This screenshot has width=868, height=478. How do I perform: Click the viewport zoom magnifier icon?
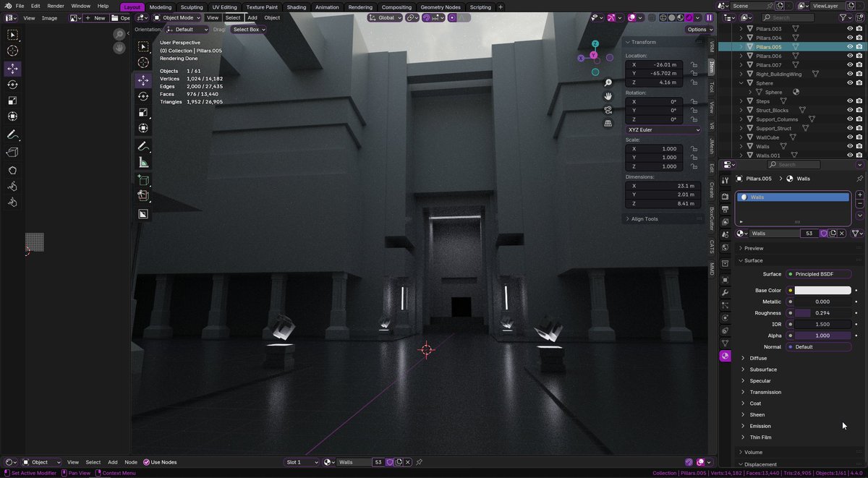click(x=608, y=83)
